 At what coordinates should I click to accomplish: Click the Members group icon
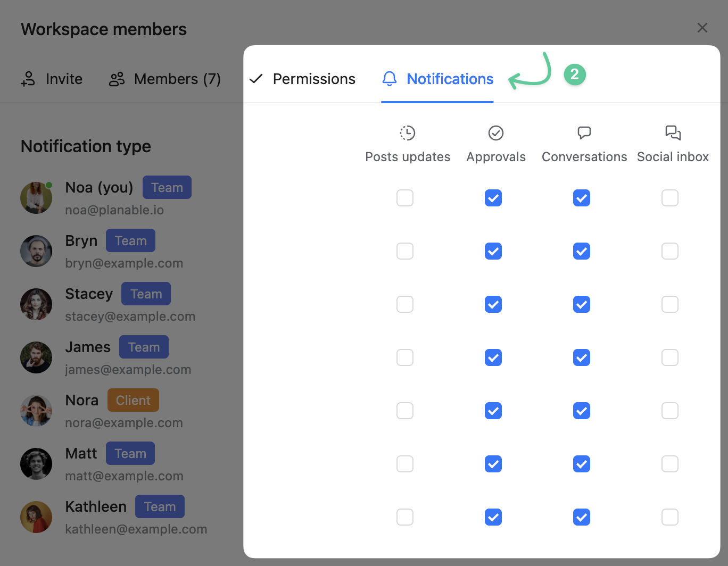coord(117,79)
